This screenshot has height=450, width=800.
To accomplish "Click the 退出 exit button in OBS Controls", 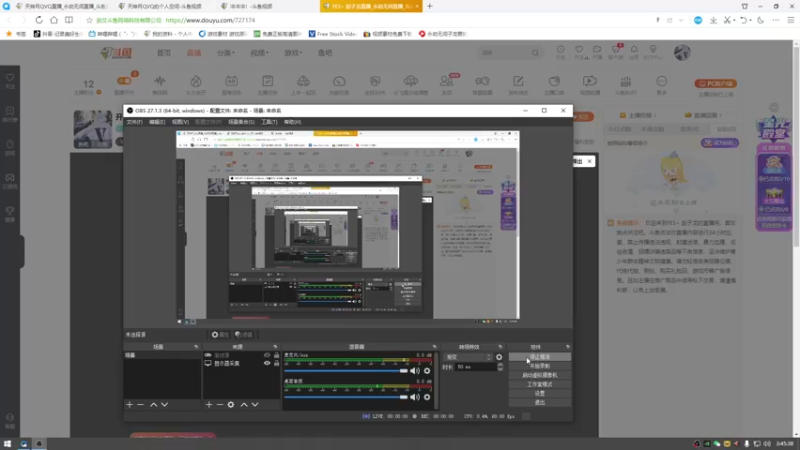I will pos(540,403).
